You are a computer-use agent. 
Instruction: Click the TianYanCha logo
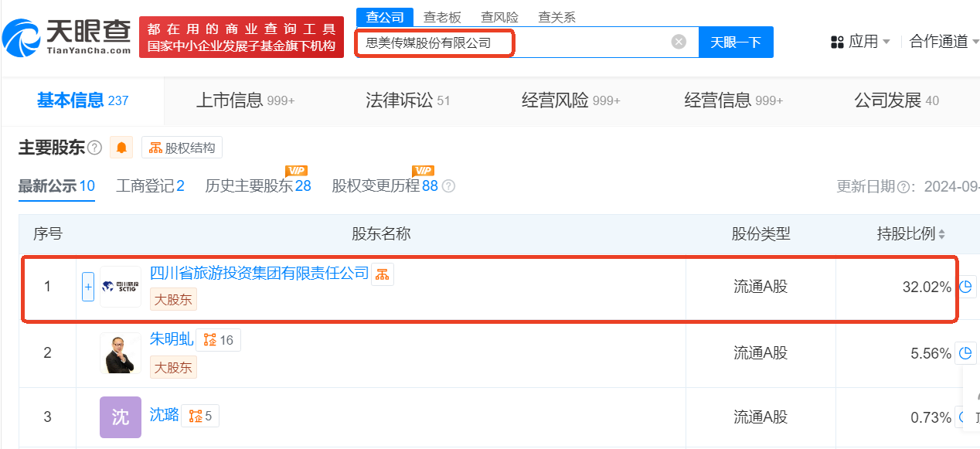(x=66, y=37)
